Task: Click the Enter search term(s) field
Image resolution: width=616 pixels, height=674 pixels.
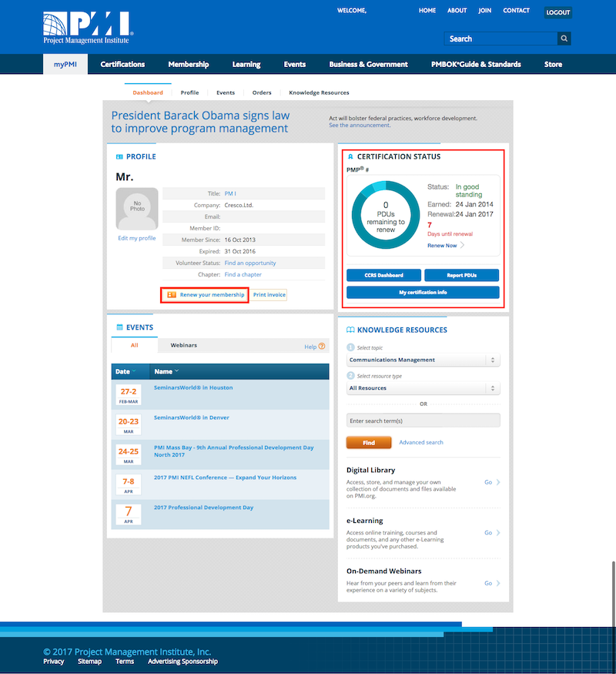Action: [423, 421]
